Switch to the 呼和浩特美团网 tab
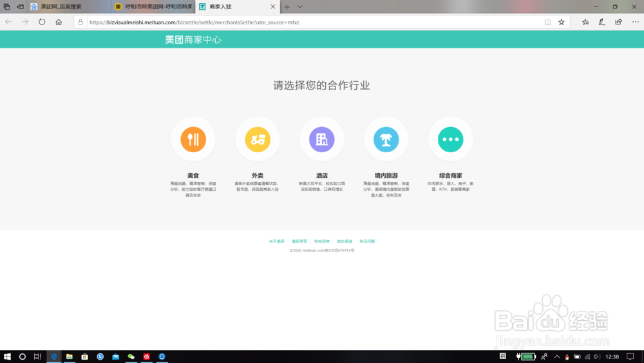 (x=153, y=6)
